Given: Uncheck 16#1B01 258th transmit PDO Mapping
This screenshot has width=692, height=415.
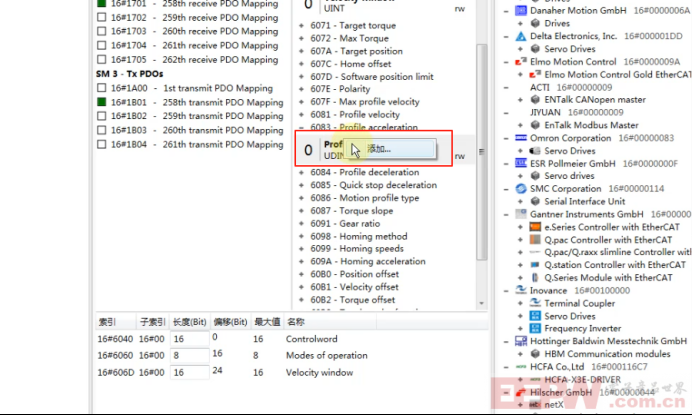Looking at the screenshot, I should 102,102.
